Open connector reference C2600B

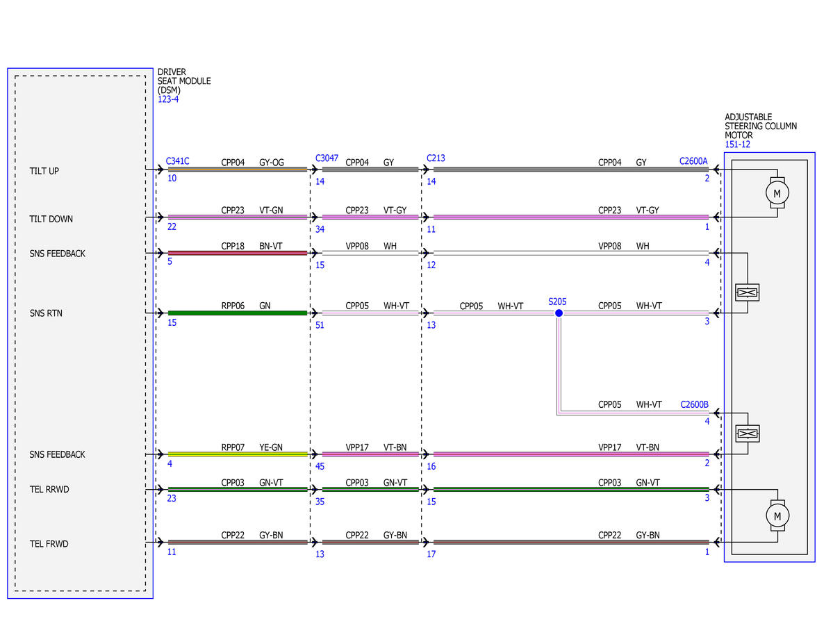(694, 405)
